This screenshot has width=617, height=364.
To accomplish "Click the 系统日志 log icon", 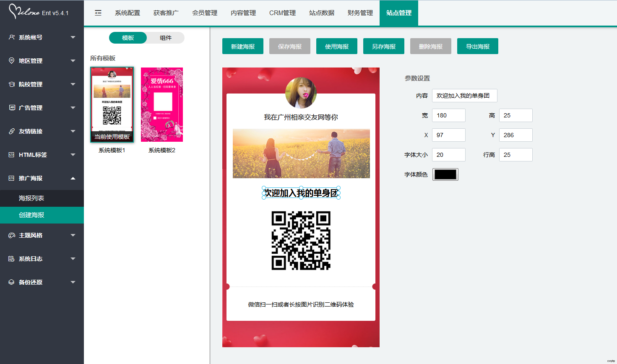I will click(12, 259).
